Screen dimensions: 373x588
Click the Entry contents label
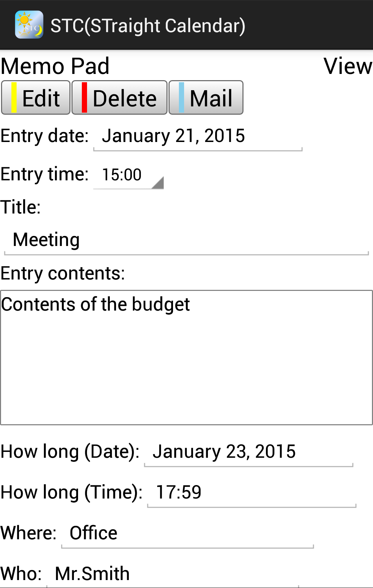(63, 273)
